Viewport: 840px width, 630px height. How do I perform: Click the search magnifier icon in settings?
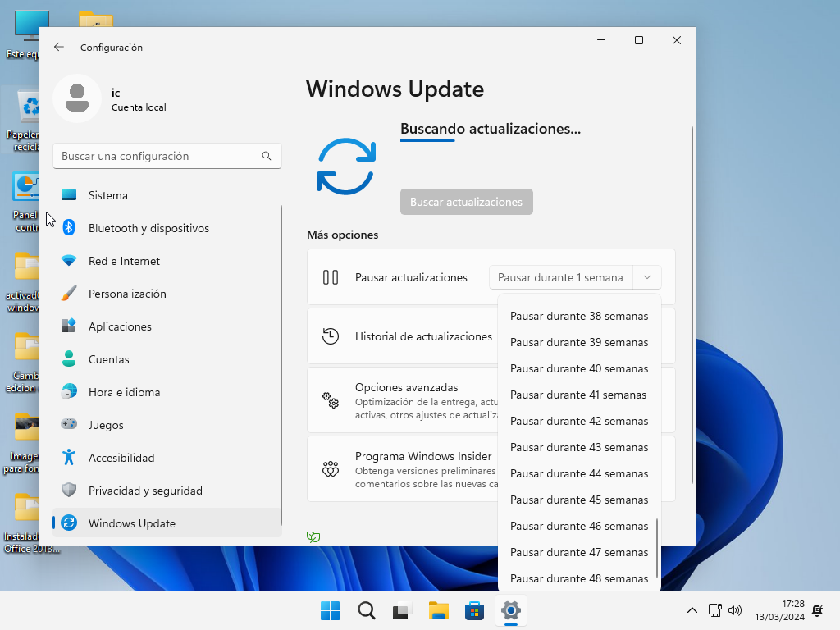pos(267,156)
